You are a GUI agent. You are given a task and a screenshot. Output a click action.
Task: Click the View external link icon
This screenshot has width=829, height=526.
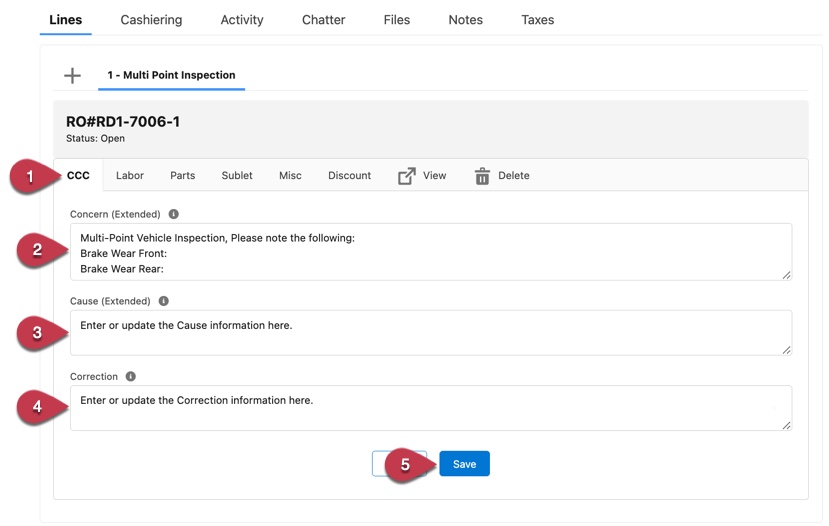coord(407,176)
